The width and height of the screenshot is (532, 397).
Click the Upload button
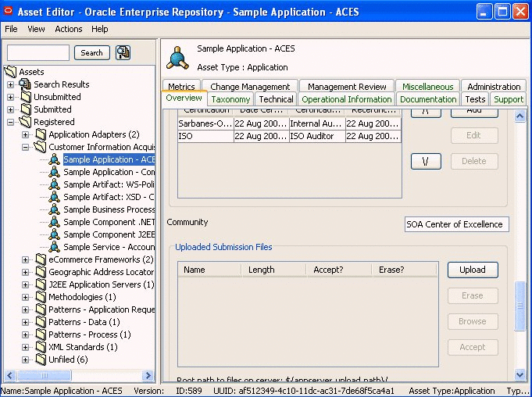coord(472,270)
